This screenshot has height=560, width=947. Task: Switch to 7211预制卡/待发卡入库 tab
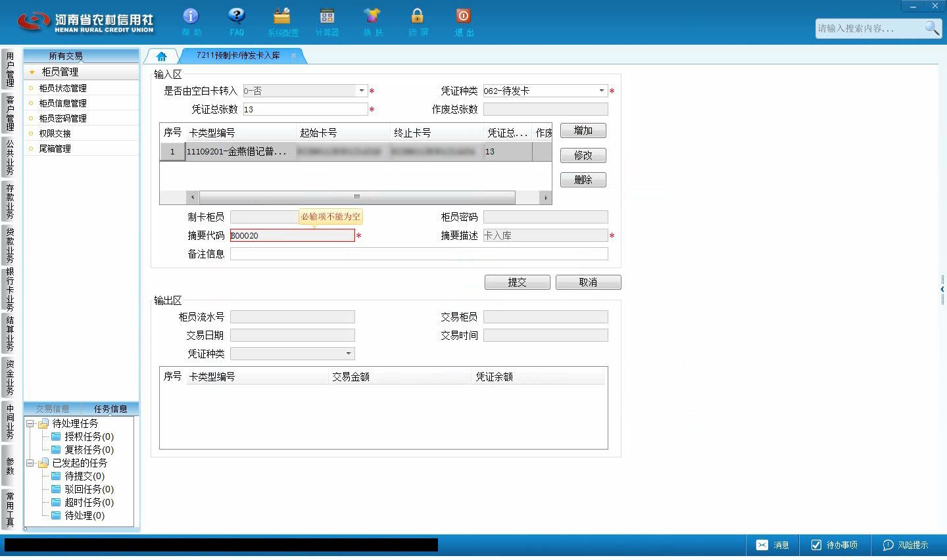tap(238, 56)
